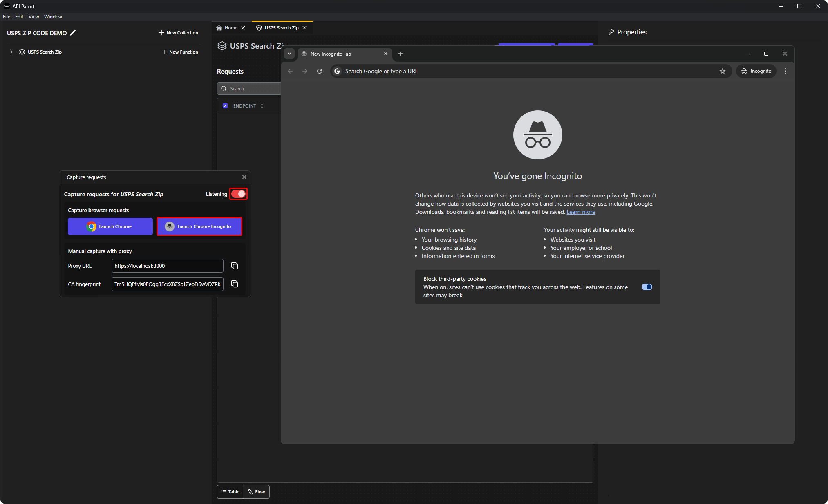Expand the USPS Search Zip collection
This screenshot has width=828, height=504.
point(11,52)
